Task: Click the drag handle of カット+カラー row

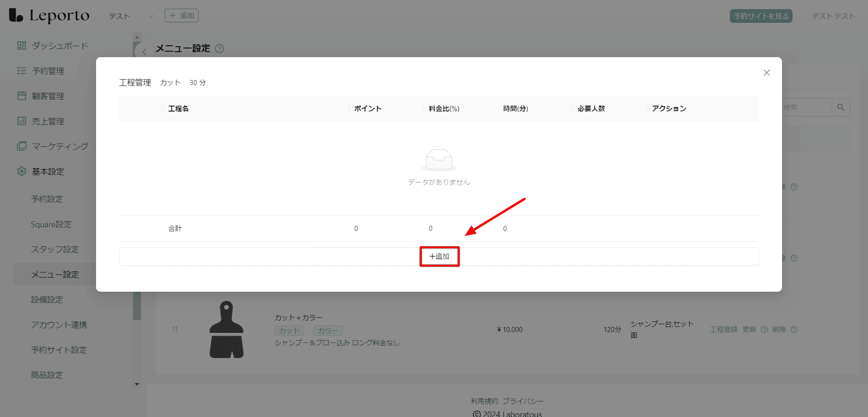Action: (x=175, y=330)
